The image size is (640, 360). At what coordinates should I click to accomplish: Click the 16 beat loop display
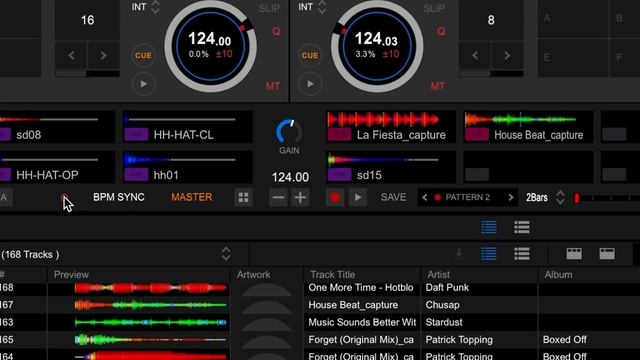(87, 20)
